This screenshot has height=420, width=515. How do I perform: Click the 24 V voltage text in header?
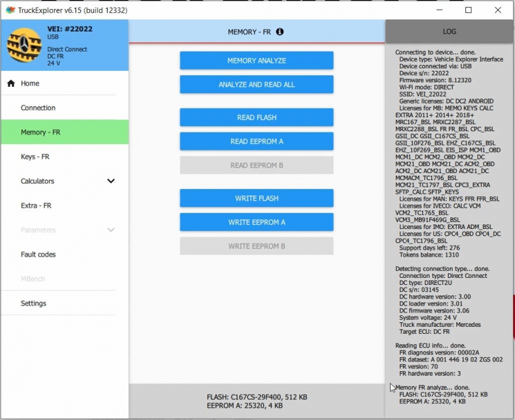coord(53,63)
